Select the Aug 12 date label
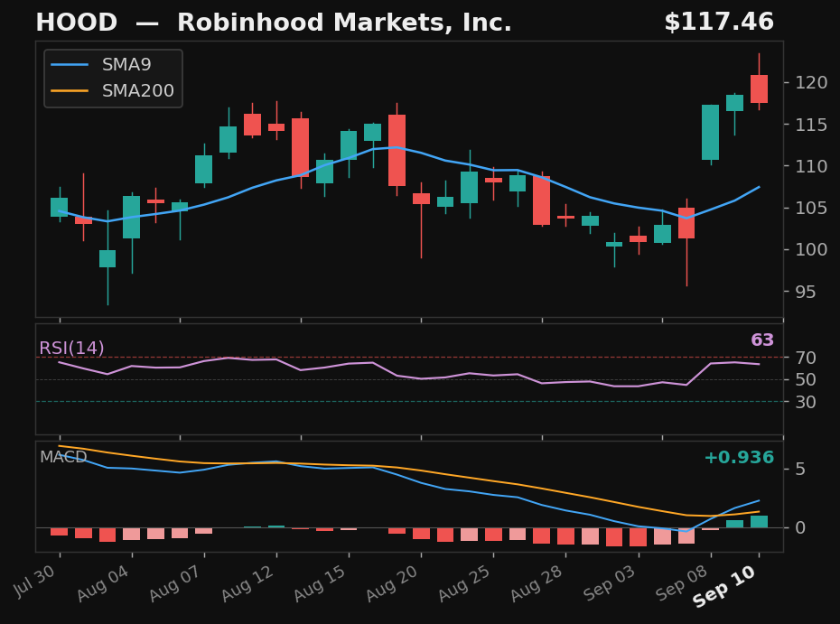The height and width of the screenshot is (624, 840). [247, 583]
